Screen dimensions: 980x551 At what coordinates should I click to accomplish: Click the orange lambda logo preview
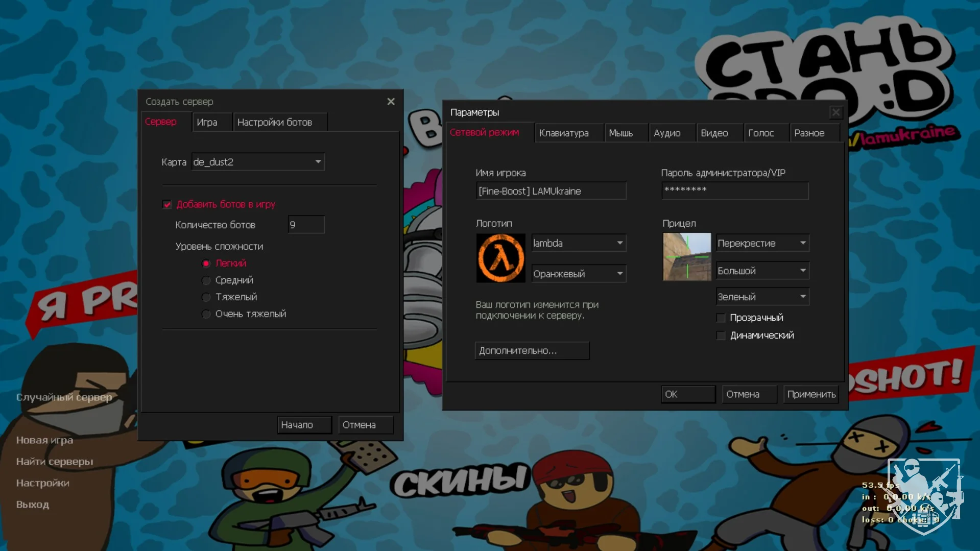500,258
